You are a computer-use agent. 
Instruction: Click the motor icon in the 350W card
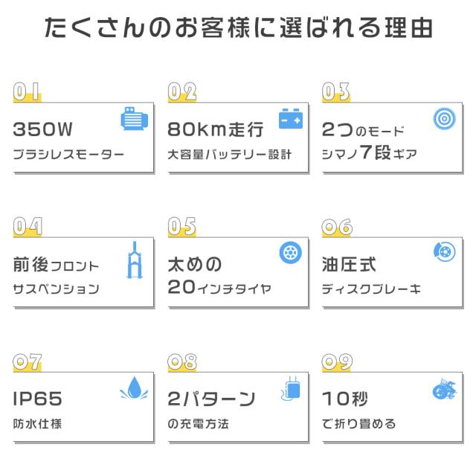pos(133,120)
